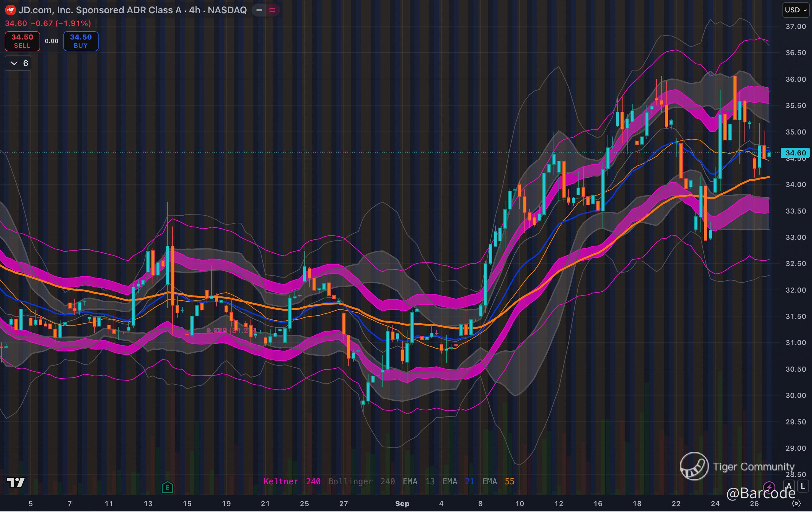This screenshot has width=812, height=512.
Task: Click the 34.60 current price label
Action: pos(795,153)
